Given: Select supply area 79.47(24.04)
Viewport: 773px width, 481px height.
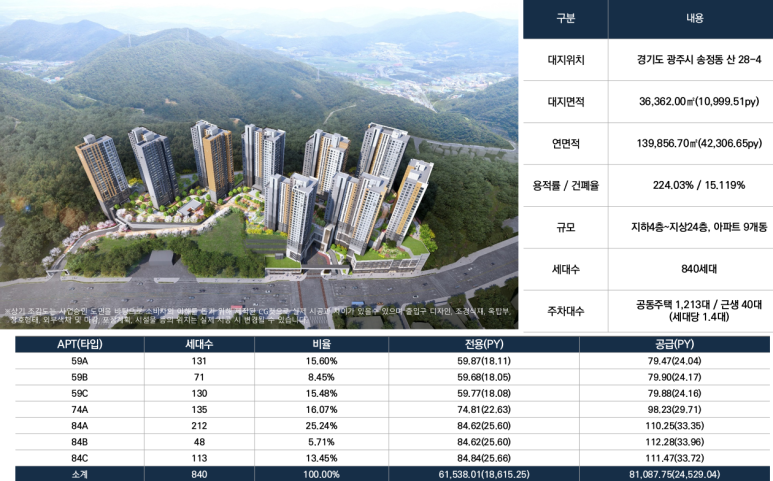Looking at the screenshot, I should [674, 361].
